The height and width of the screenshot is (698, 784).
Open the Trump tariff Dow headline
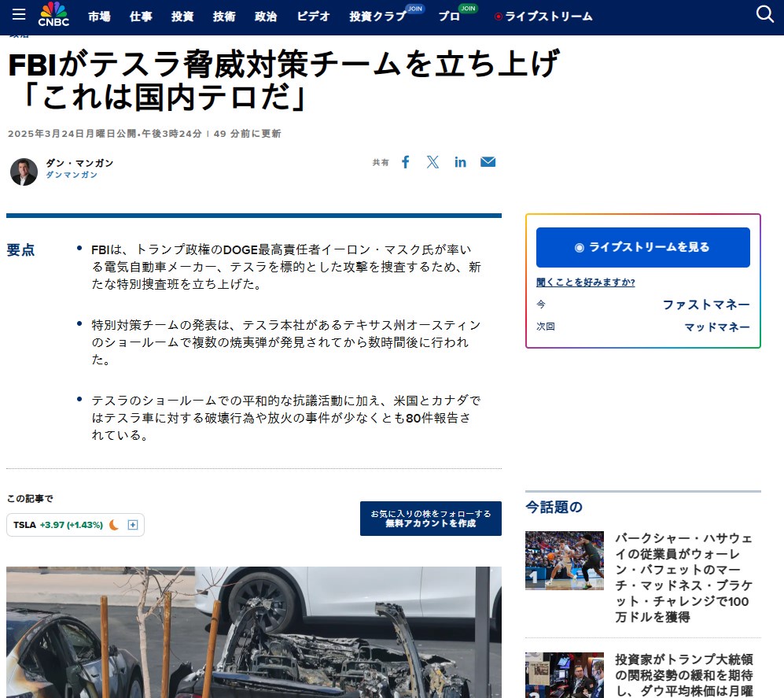click(x=683, y=675)
